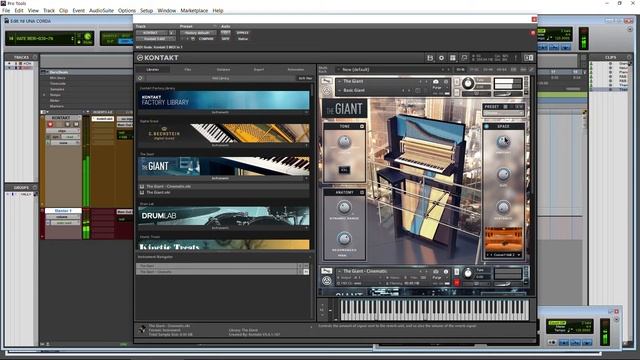Switch to the Libraries tab in Kontakt browser

click(x=153, y=70)
